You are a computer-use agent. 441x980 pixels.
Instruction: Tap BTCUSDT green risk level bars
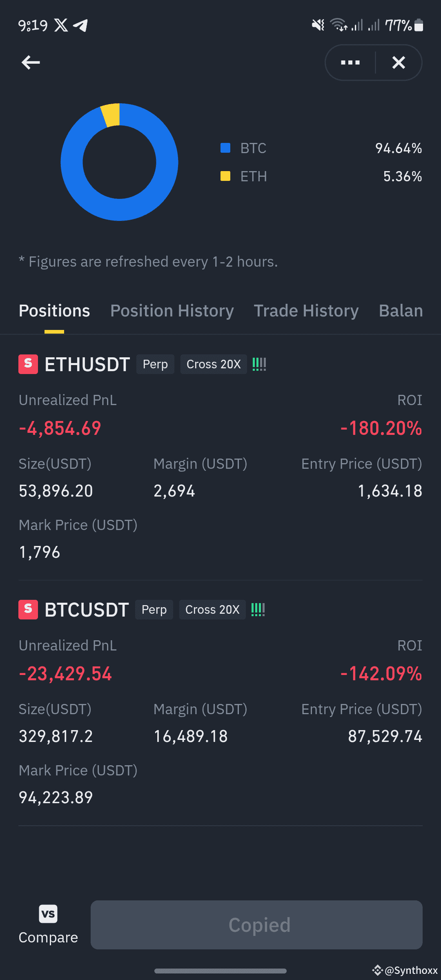[x=258, y=610]
